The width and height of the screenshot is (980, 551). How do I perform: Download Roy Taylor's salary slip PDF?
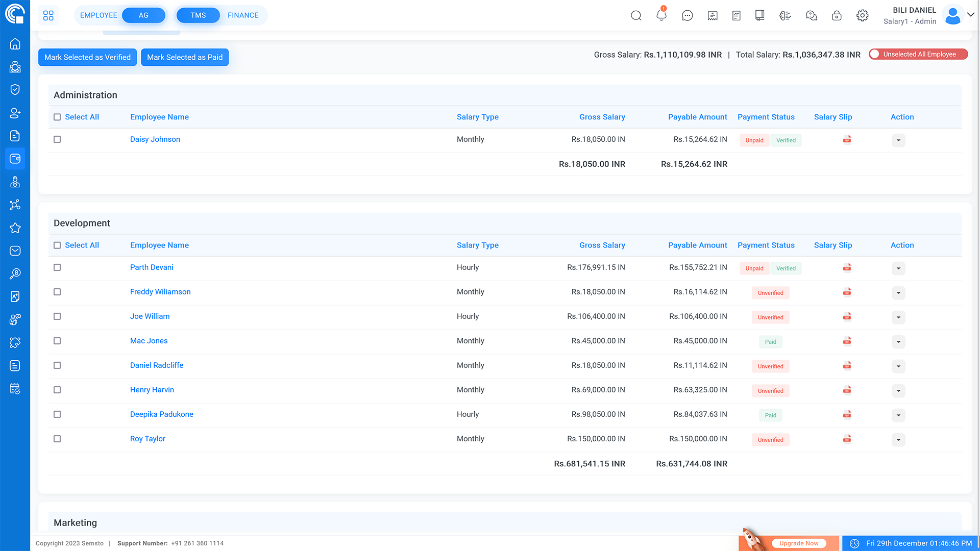point(847,439)
